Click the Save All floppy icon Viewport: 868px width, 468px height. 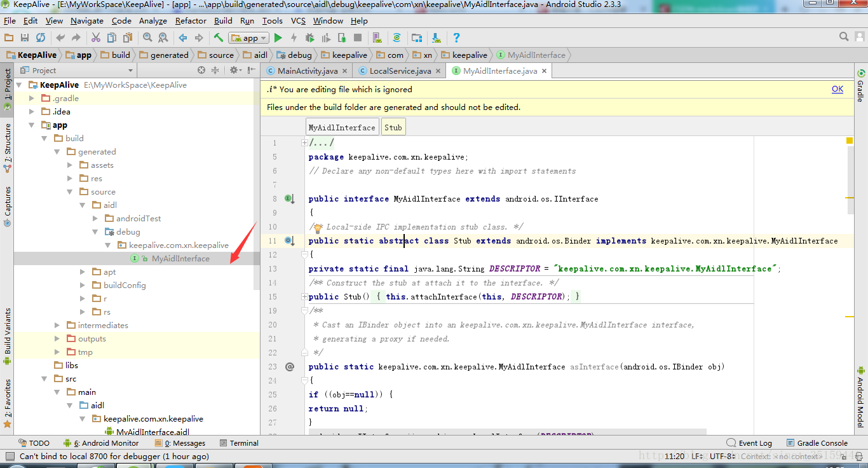point(25,38)
